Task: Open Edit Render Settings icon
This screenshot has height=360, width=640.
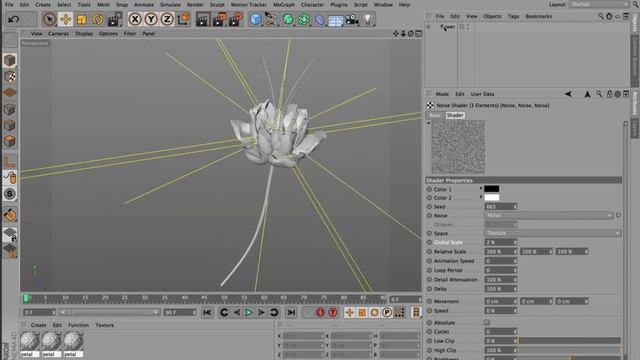Action: (236, 19)
